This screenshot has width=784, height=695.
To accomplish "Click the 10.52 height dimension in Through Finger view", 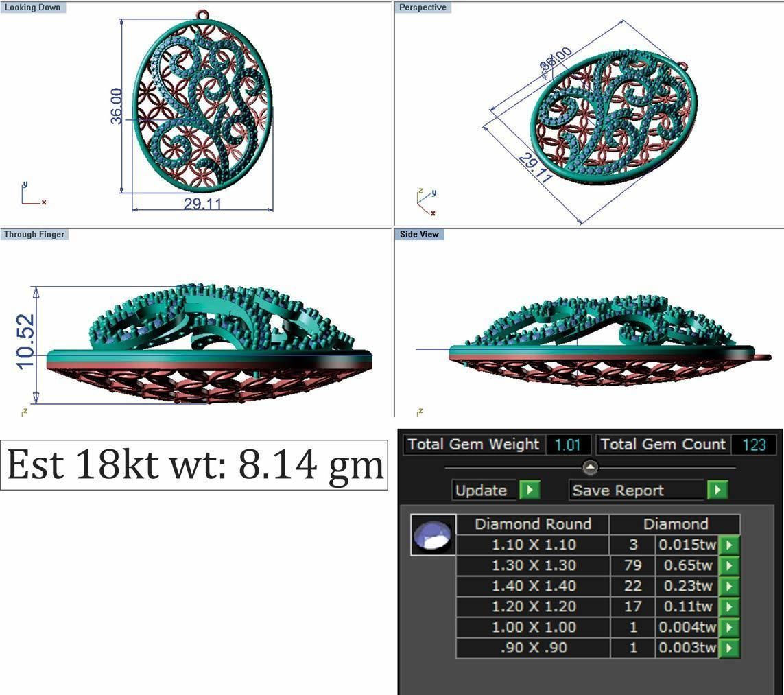I will pyautogui.click(x=25, y=342).
